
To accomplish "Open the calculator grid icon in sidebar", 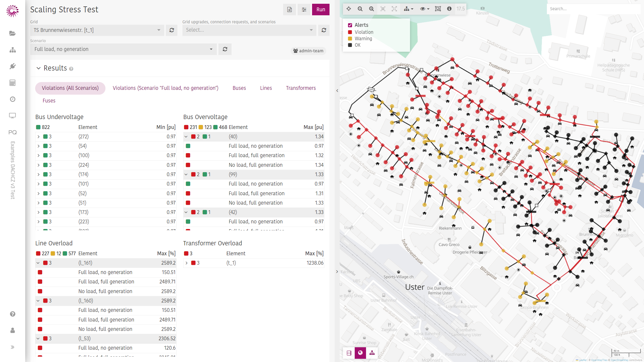I will pyautogui.click(x=12, y=83).
